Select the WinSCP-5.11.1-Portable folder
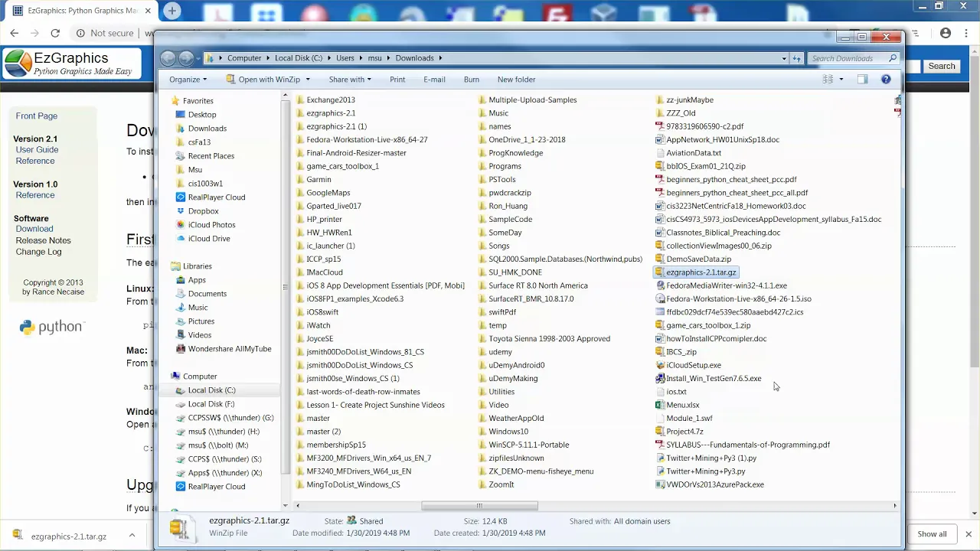Viewport: 980px width, 551px height. tap(528, 445)
